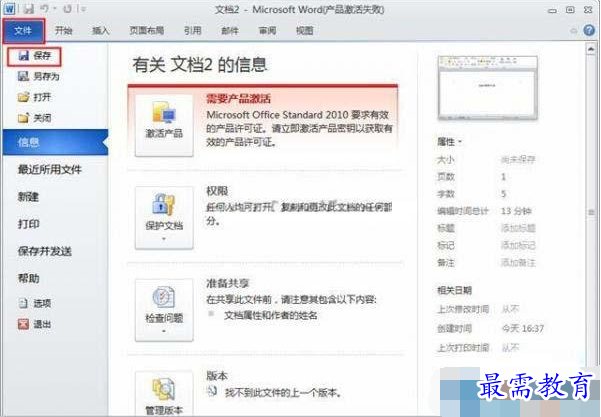Switch to the 插入 ribbon tab
The image size is (601, 417).
(100, 30)
